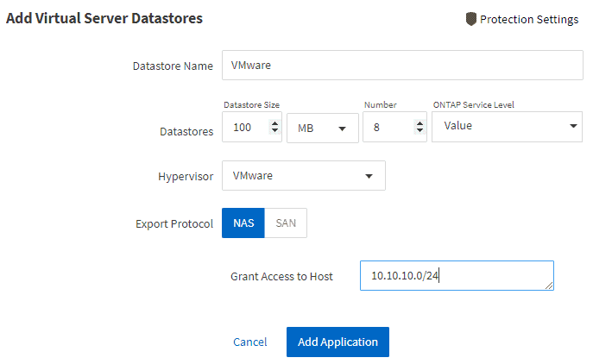The image size is (593, 364).
Task: Decrement the datastore Number using down arrow
Action: [x=420, y=131]
